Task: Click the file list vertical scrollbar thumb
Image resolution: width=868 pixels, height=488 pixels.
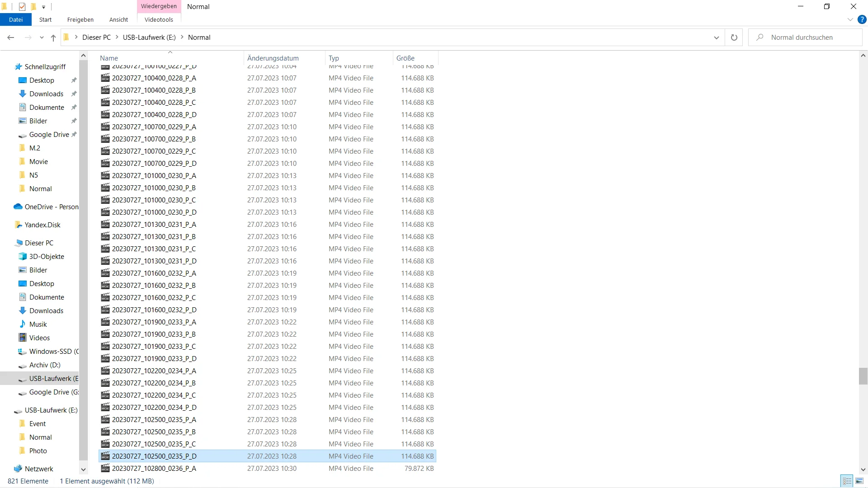Action: click(863, 376)
